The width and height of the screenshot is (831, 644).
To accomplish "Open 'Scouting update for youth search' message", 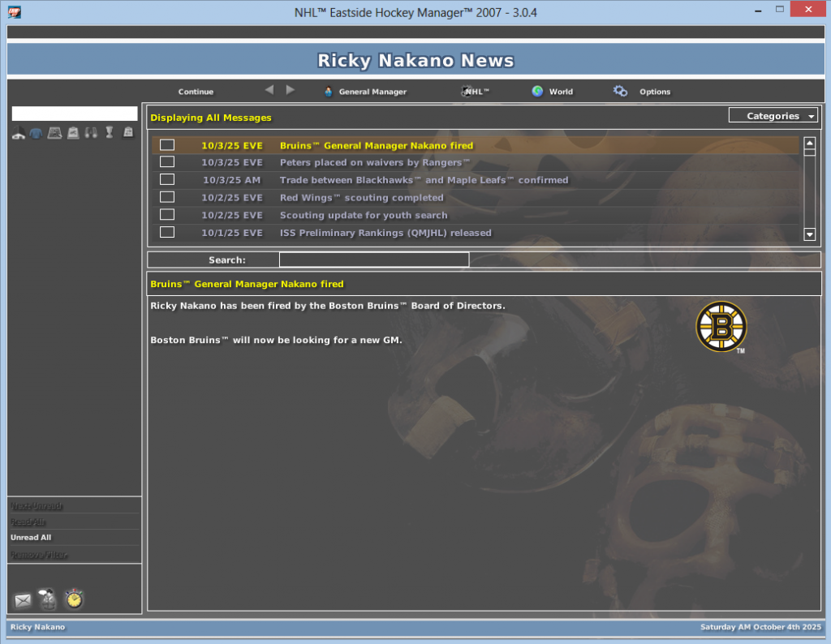I will 364,215.
